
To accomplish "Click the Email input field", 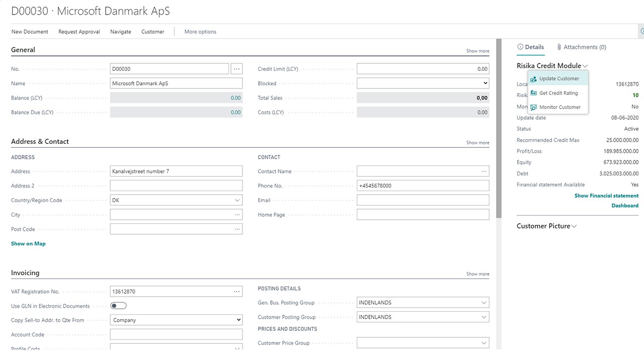I will coord(423,200).
